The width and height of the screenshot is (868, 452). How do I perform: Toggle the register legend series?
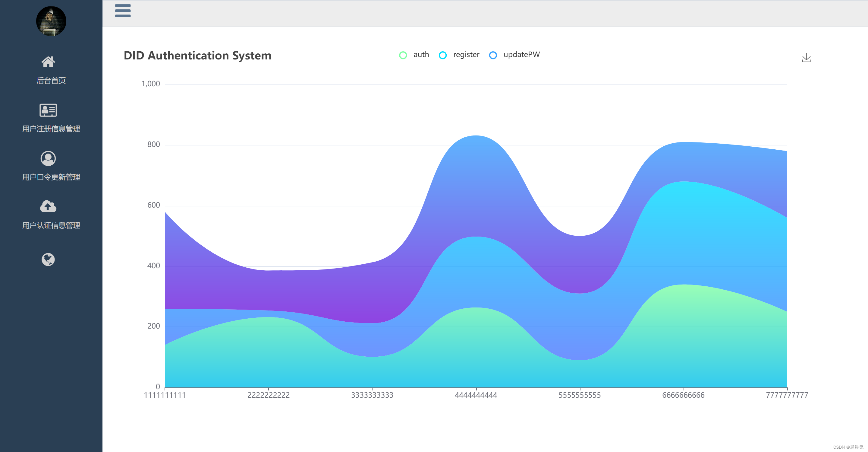(x=466, y=55)
